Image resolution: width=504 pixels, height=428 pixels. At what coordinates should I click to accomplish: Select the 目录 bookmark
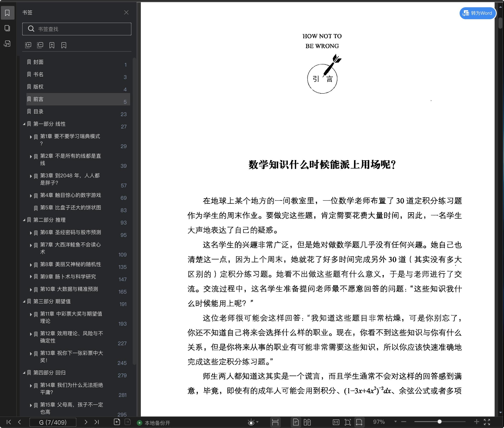tap(78, 112)
